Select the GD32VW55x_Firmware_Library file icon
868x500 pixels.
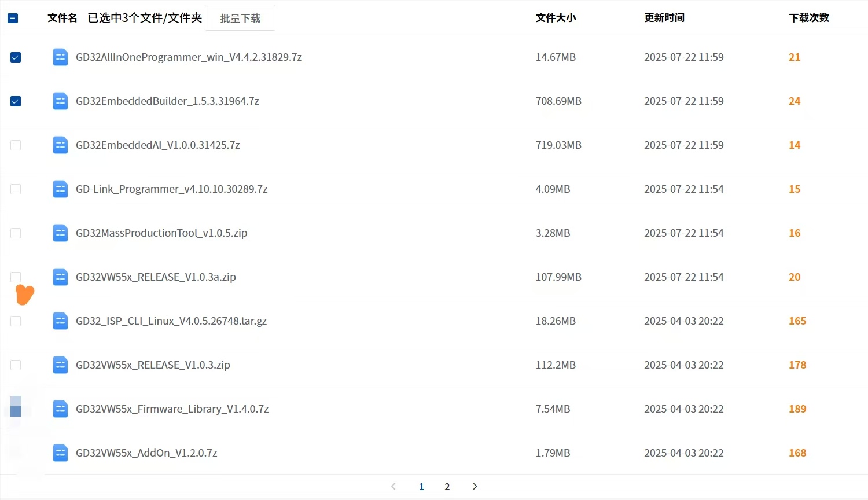click(x=60, y=409)
